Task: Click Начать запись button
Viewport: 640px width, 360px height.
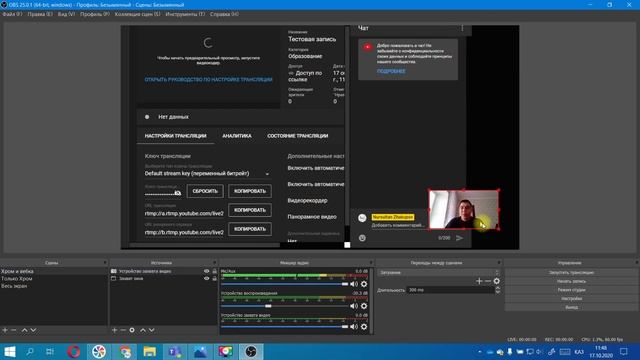Action: pos(571,281)
